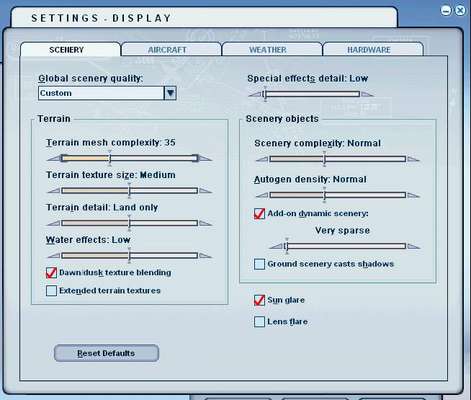471x400 pixels.
Task: Click right arrow of Terrain detail slider
Action: [x=205, y=223]
